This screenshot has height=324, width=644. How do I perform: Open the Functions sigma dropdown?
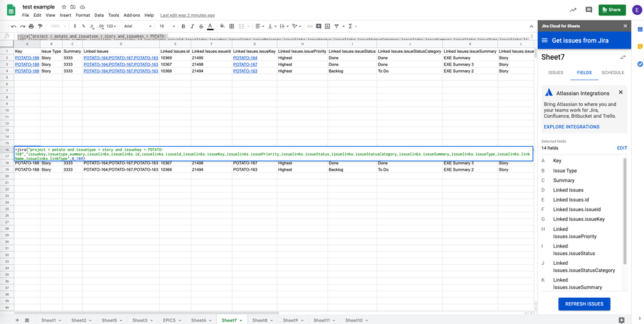(352, 26)
